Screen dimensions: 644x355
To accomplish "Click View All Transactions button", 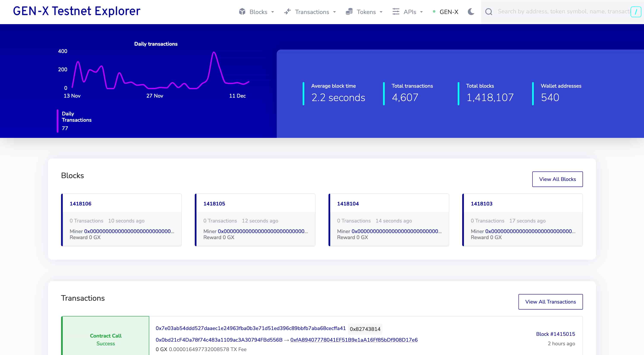I will (x=550, y=302).
